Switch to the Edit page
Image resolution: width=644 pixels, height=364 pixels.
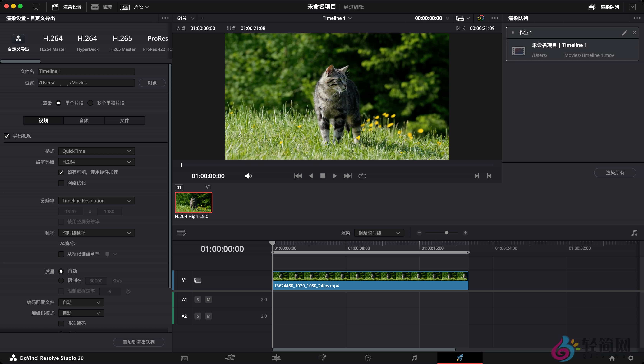(x=277, y=358)
